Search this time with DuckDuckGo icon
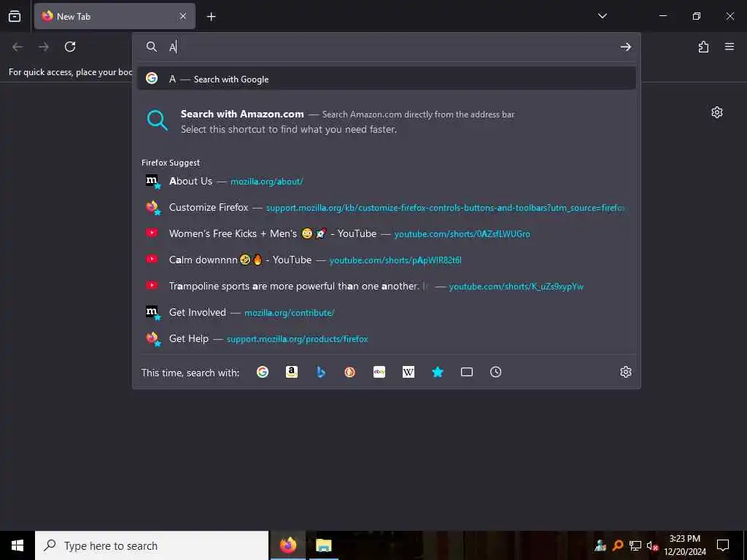 pos(350,372)
